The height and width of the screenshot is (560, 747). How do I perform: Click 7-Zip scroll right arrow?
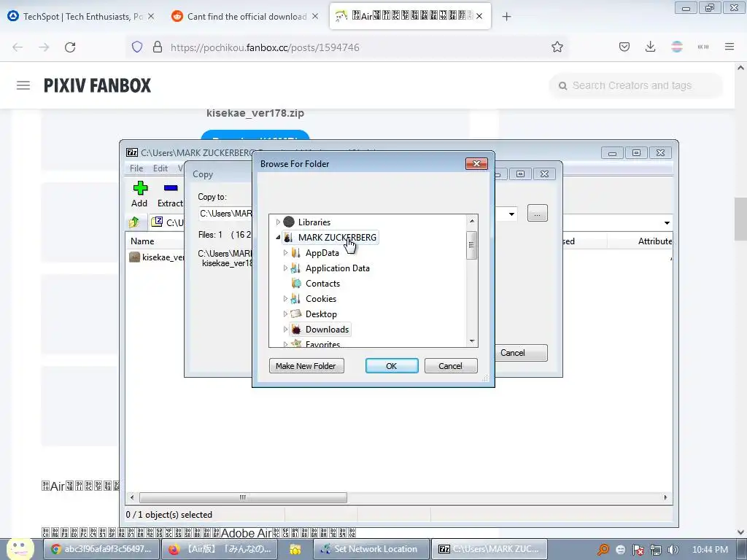[x=665, y=497]
